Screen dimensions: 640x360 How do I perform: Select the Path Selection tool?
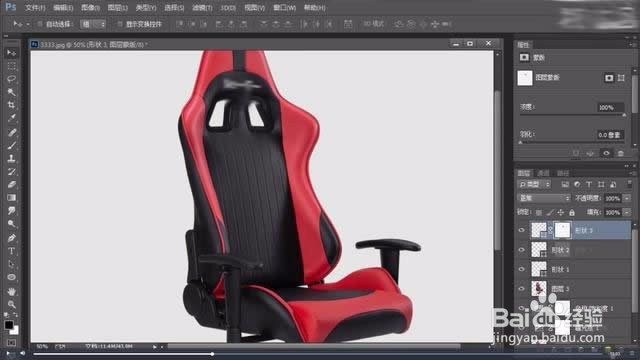click(11, 264)
